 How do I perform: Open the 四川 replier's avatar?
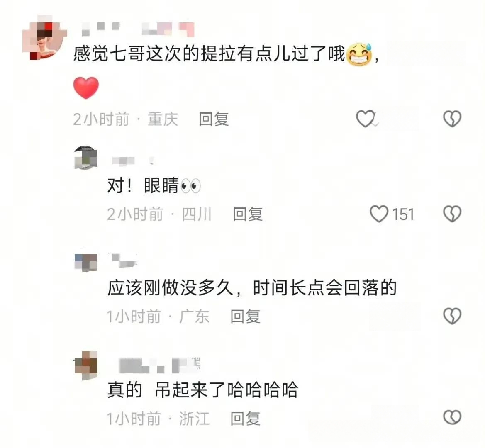coord(86,158)
